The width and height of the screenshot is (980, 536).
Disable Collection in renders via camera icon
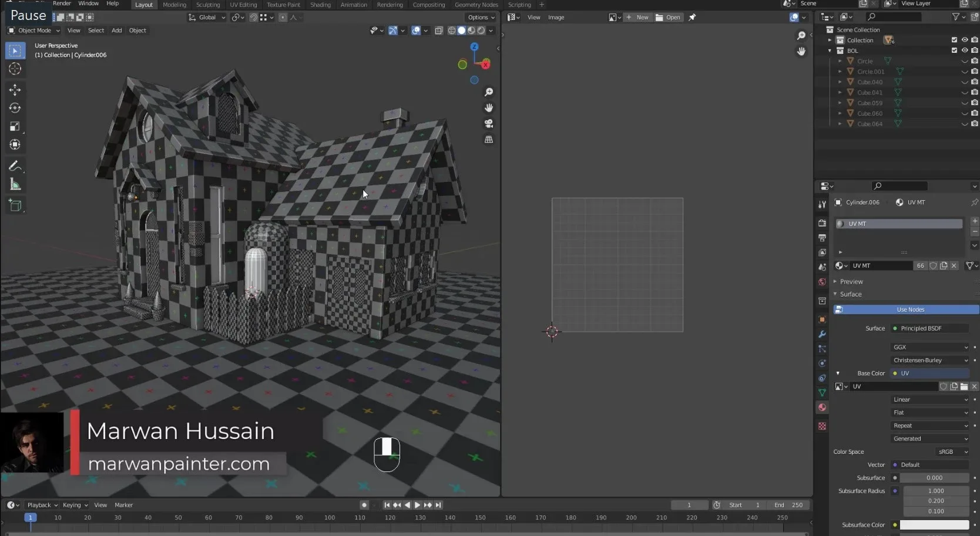[x=975, y=40]
